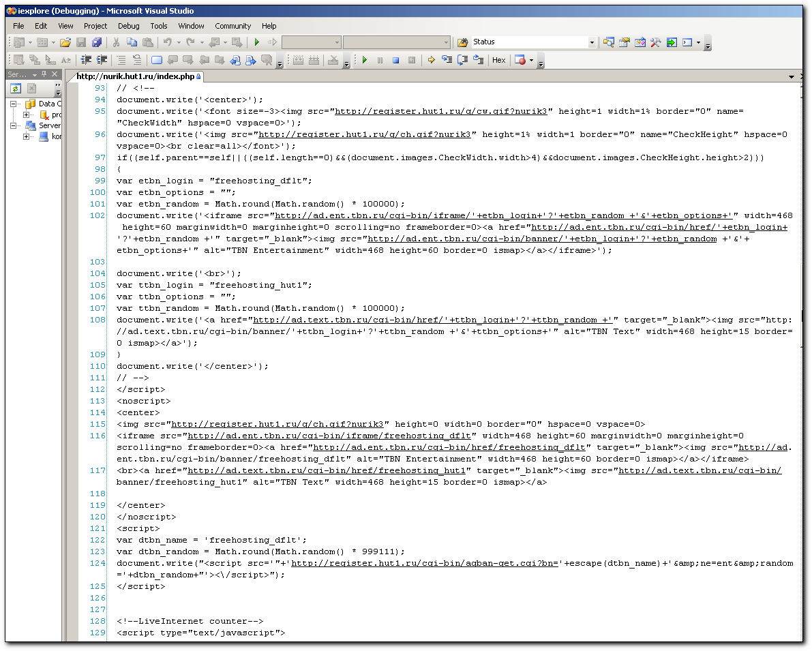The height and width of the screenshot is (651, 812).
Task: Open the Community menu
Action: coord(232,26)
